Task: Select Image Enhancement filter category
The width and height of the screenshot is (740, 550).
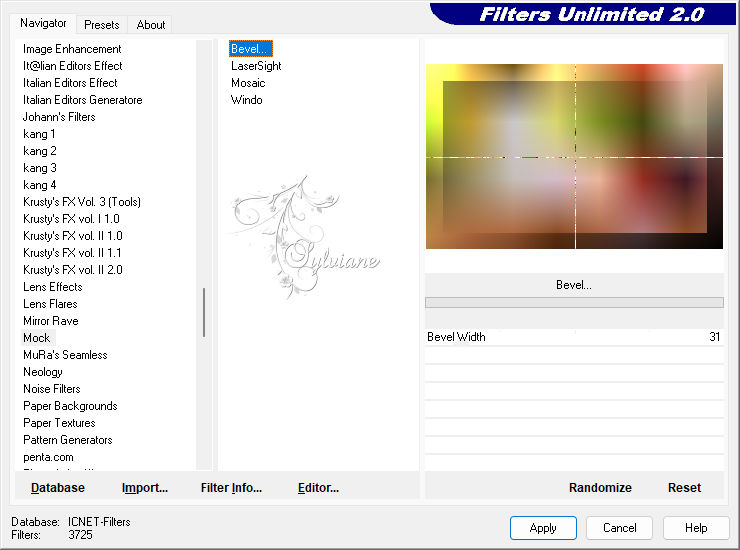Action: click(72, 49)
